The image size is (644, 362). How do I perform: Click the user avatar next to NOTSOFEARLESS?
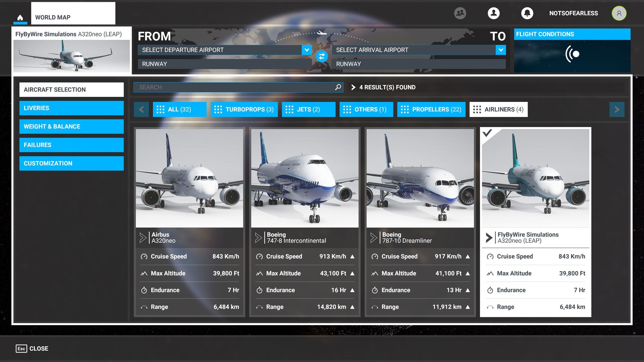(x=619, y=13)
